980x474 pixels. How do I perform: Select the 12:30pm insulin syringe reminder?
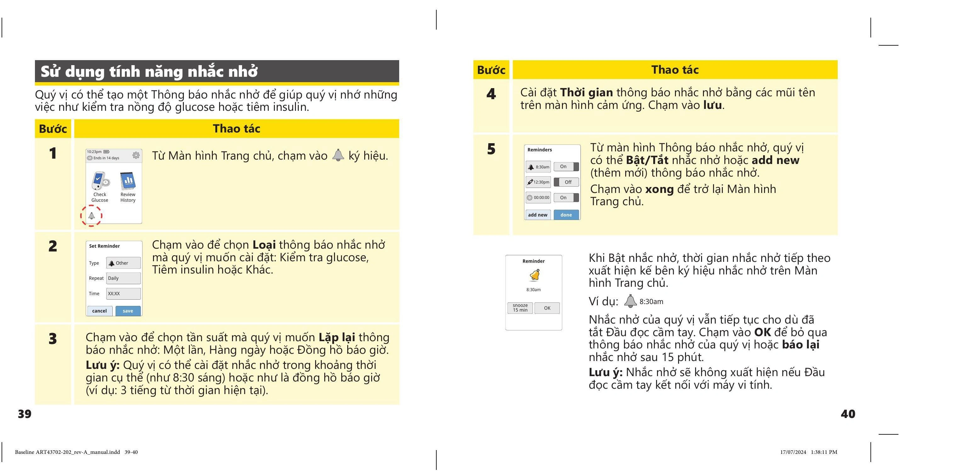(538, 182)
